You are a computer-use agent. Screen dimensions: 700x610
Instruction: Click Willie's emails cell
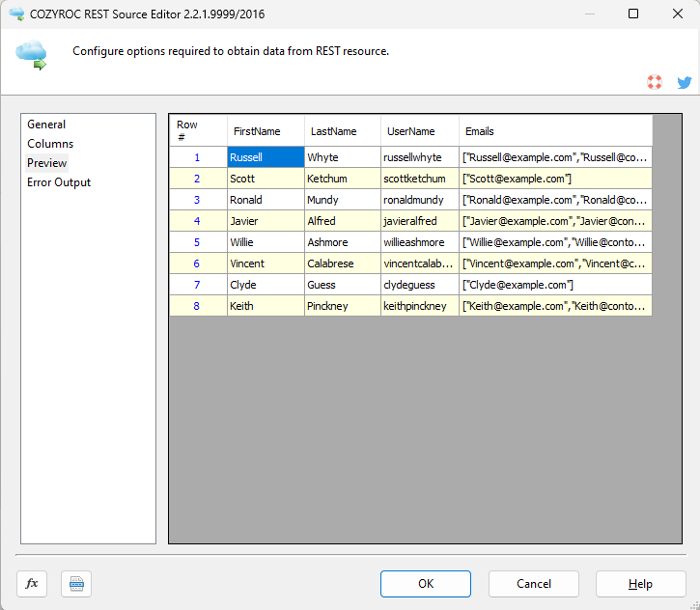(x=555, y=242)
